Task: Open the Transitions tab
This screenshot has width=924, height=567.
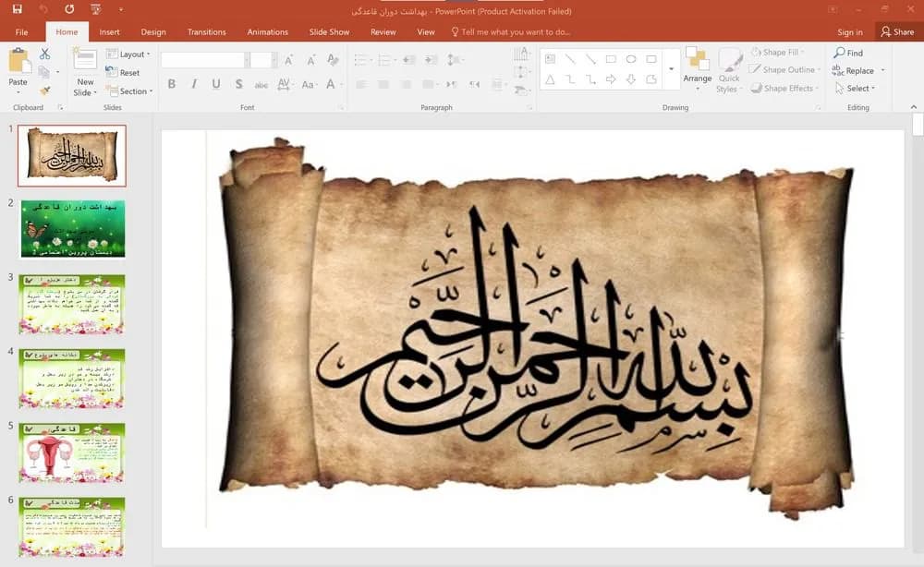Action: point(206,31)
